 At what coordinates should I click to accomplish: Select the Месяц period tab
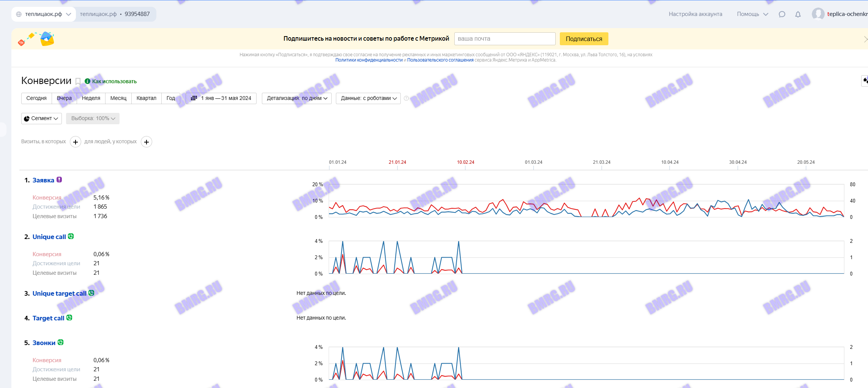118,98
